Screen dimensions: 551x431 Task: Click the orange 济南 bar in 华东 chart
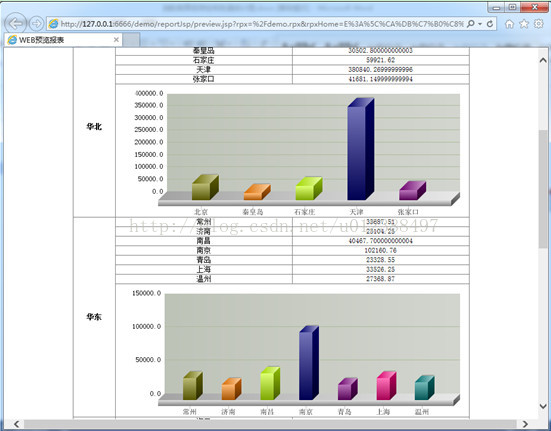[231, 389]
